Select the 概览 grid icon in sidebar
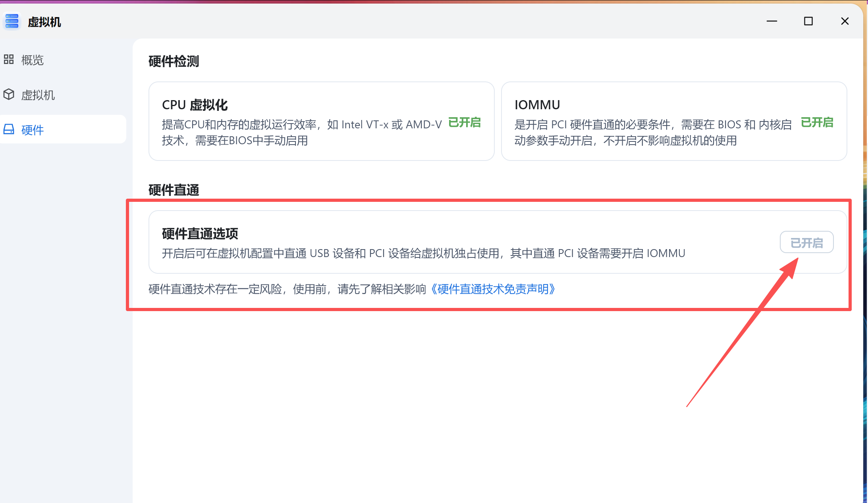 (x=9, y=60)
